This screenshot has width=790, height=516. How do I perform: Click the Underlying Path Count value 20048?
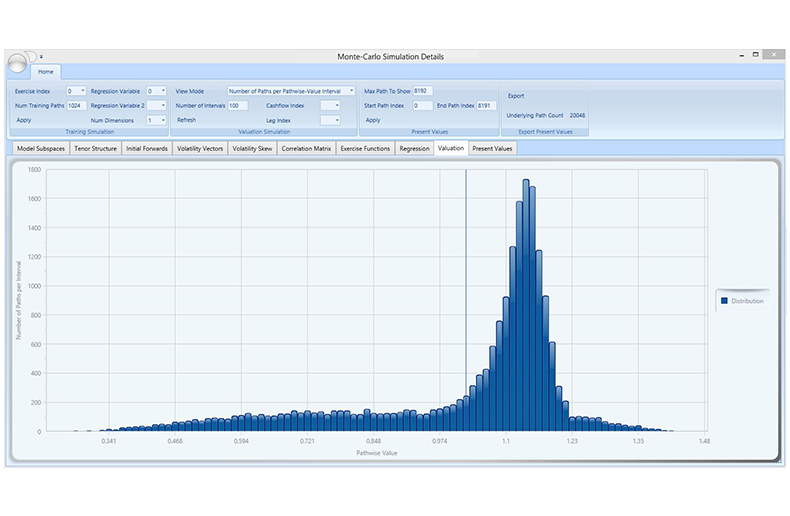pos(577,115)
